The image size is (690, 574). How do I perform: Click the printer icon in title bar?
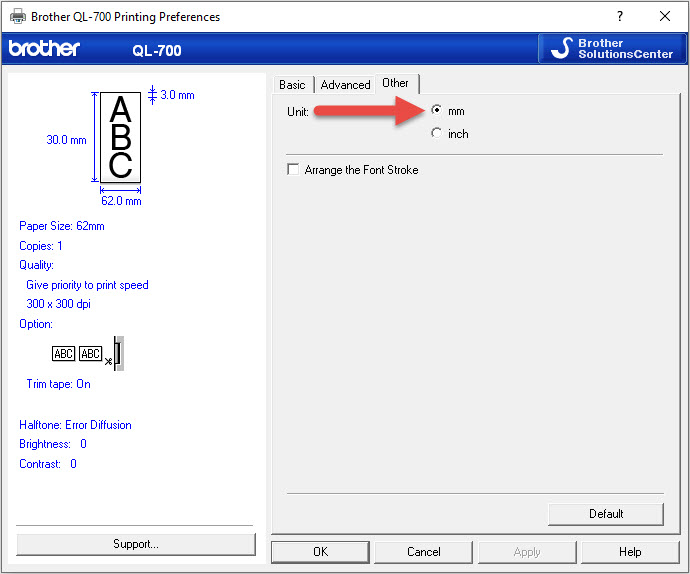[x=17, y=16]
